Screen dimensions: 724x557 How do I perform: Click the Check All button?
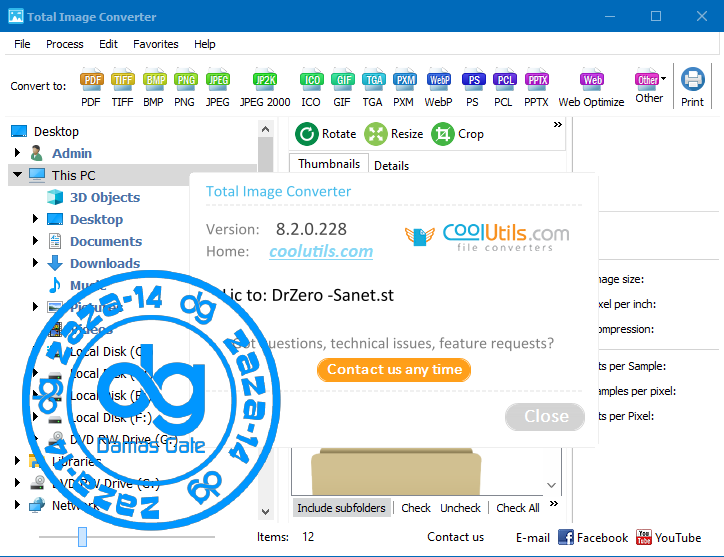[x=518, y=508]
